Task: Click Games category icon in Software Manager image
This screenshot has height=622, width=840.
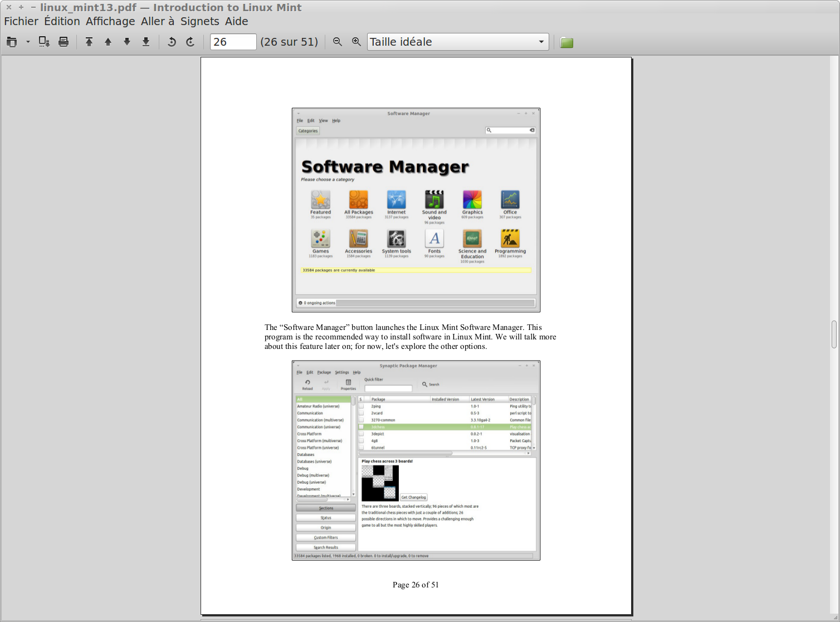Action: click(320, 239)
